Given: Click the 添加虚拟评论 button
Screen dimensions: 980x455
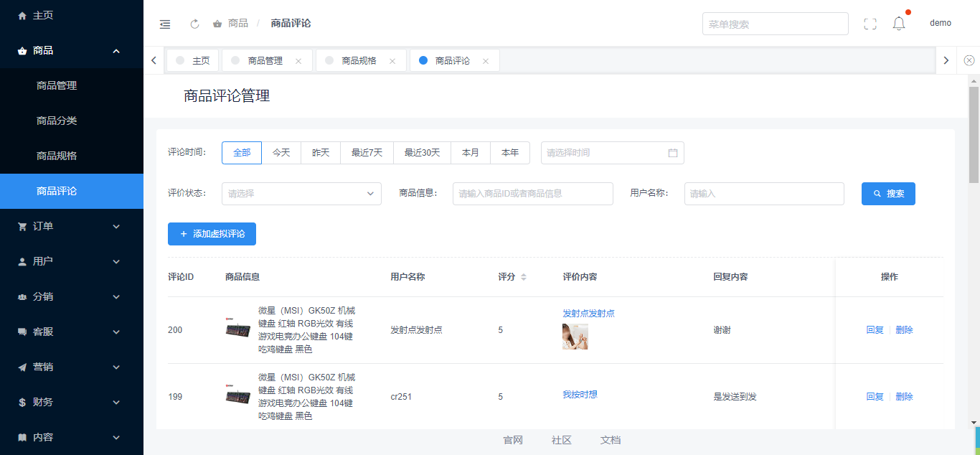Looking at the screenshot, I should 212,234.
